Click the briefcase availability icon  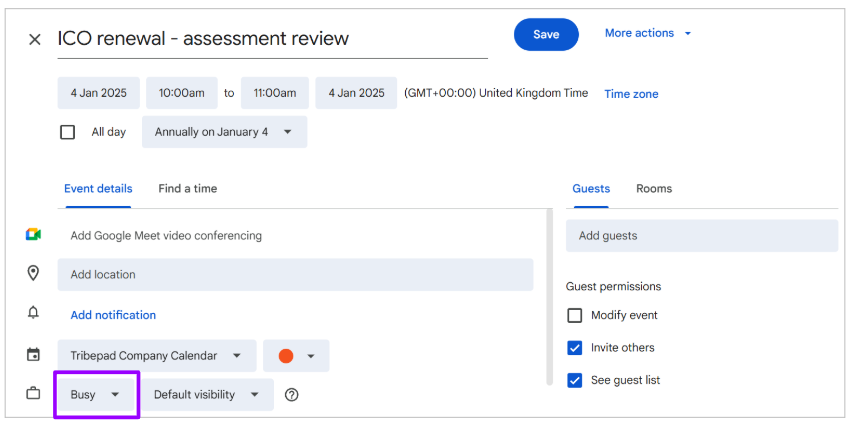click(x=33, y=394)
